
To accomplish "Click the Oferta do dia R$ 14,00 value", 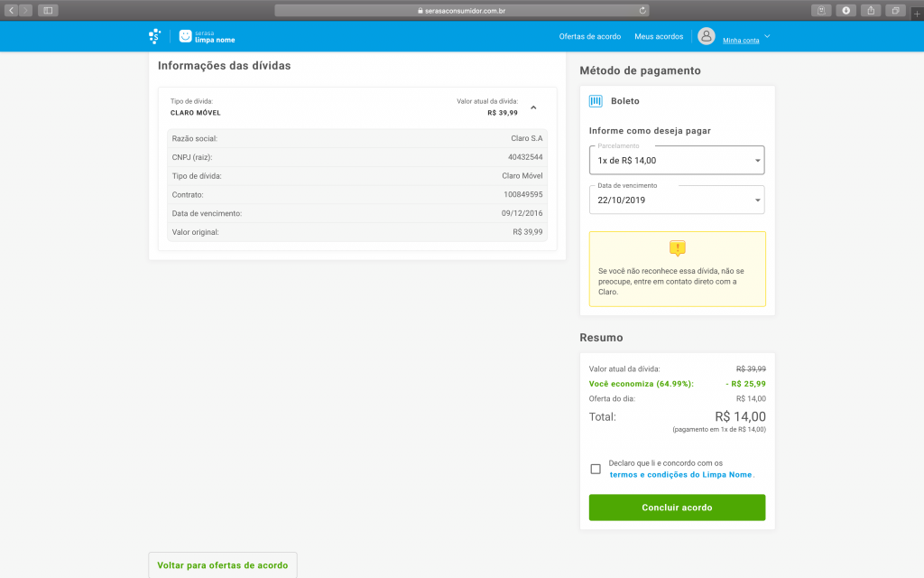I will tap(751, 398).
